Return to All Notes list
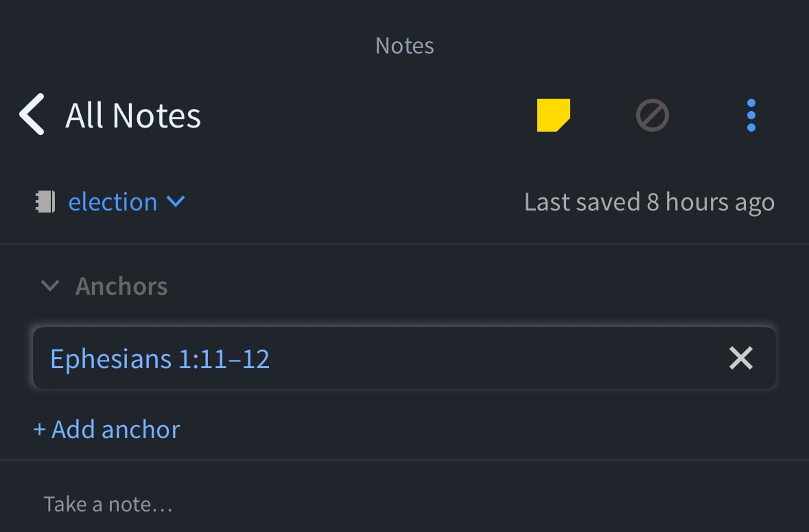 tap(133, 115)
